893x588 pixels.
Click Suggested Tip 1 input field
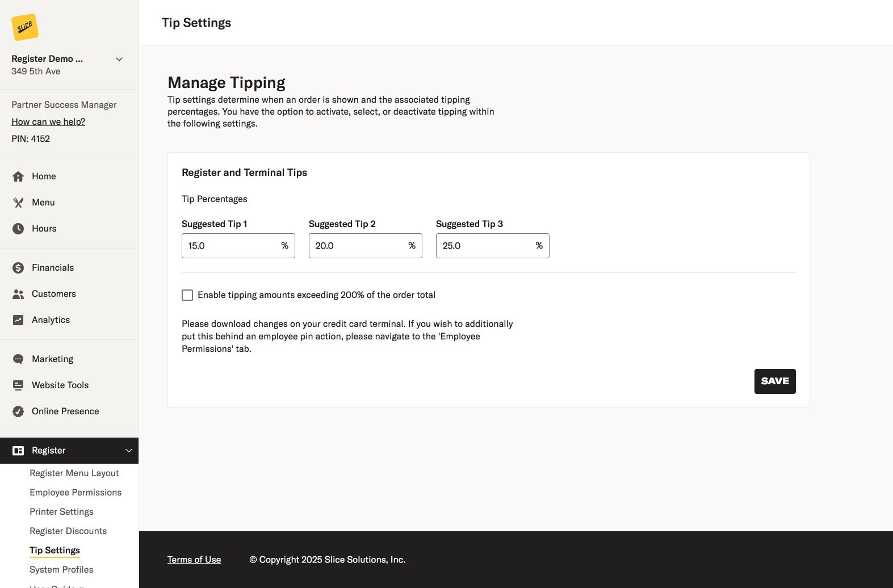click(x=238, y=246)
